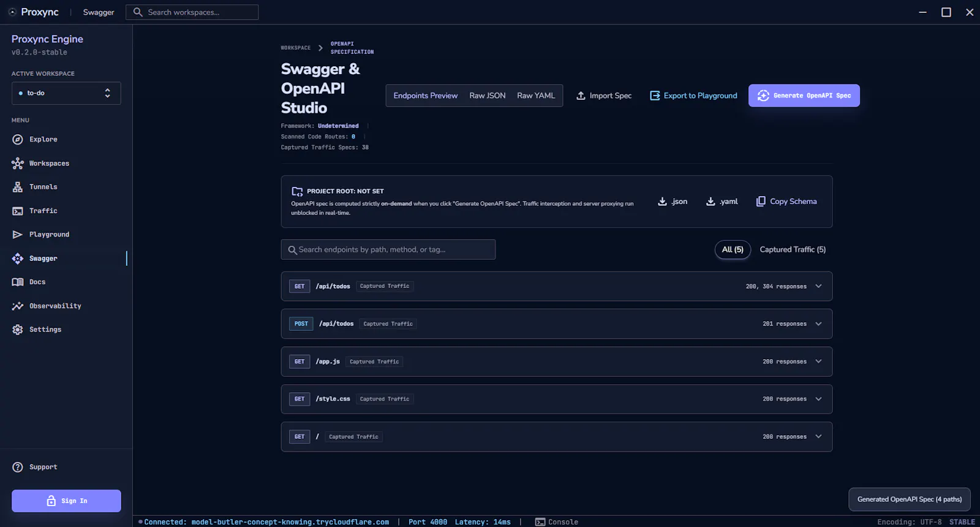Open the active workspace to-do dropdown
980x527 pixels.
point(66,93)
